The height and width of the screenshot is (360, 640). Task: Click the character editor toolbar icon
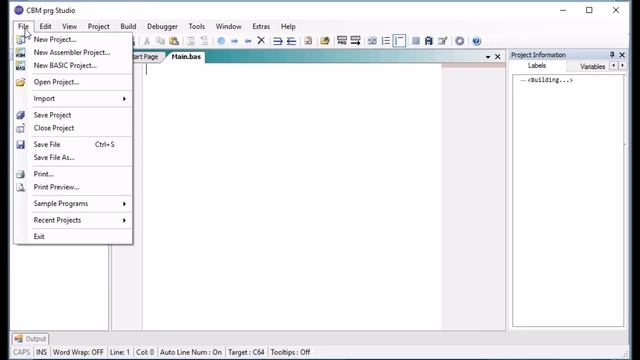[429, 41]
